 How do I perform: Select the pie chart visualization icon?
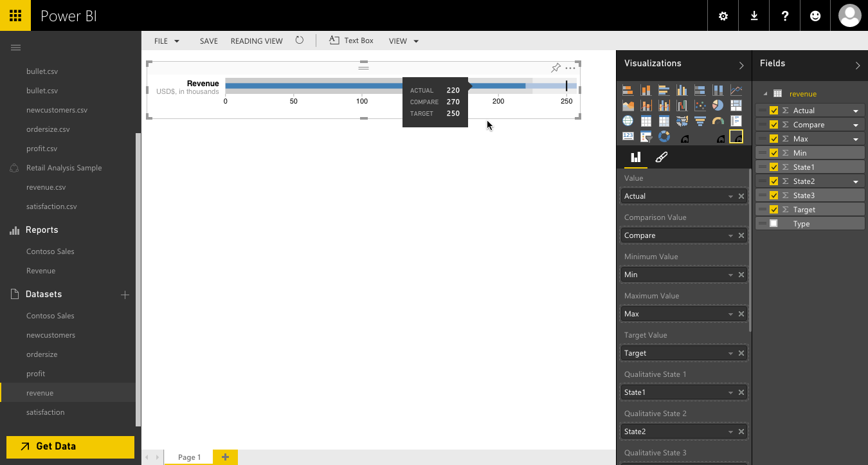pyautogui.click(x=718, y=105)
